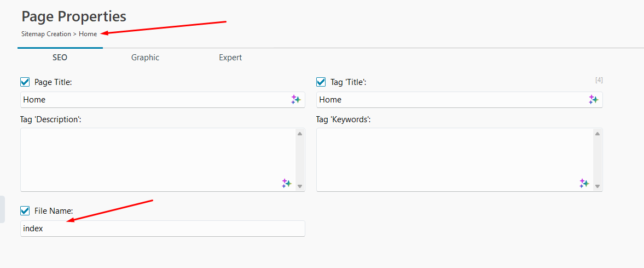Viewport: 644px width, 268px height.
Task: Click the Description box scroll-up arrow
Action: tap(299, 134)
